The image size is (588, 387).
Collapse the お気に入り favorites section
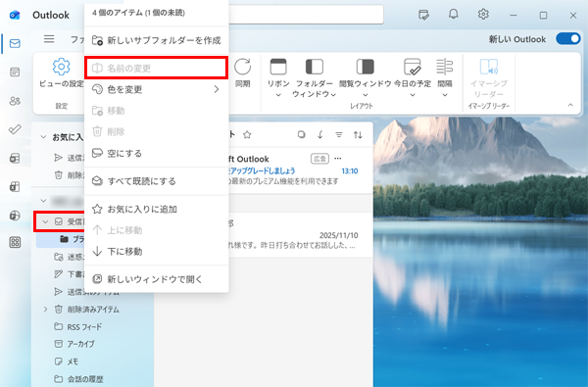(43, 137)
